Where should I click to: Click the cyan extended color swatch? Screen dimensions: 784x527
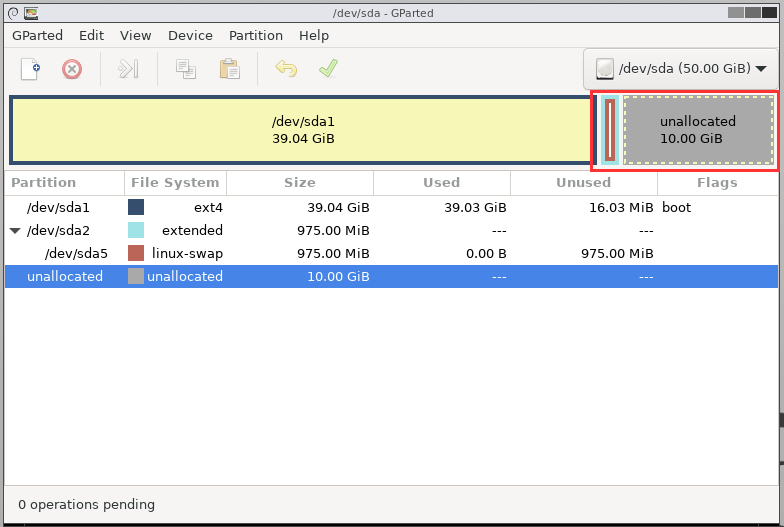tap(136, 230)
